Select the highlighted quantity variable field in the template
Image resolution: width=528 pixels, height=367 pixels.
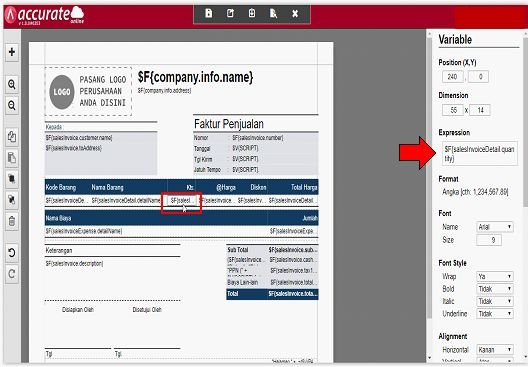tap(182, 201)
